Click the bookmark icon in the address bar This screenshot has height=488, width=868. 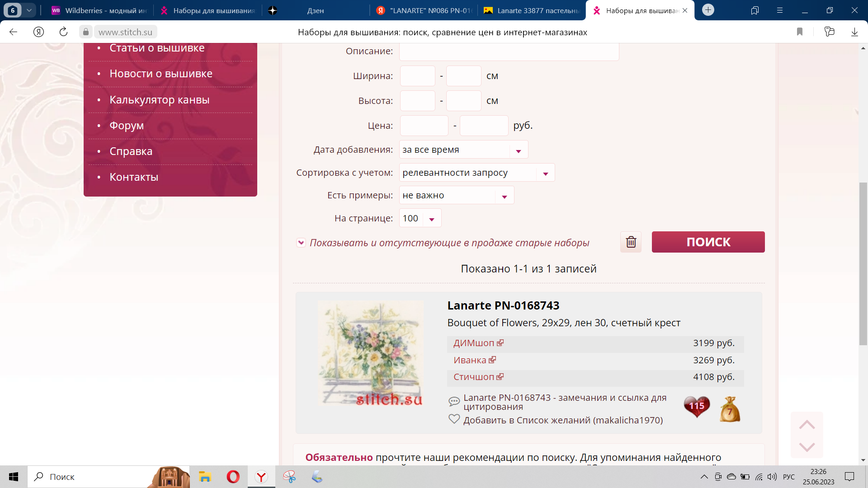coord(799,32)
